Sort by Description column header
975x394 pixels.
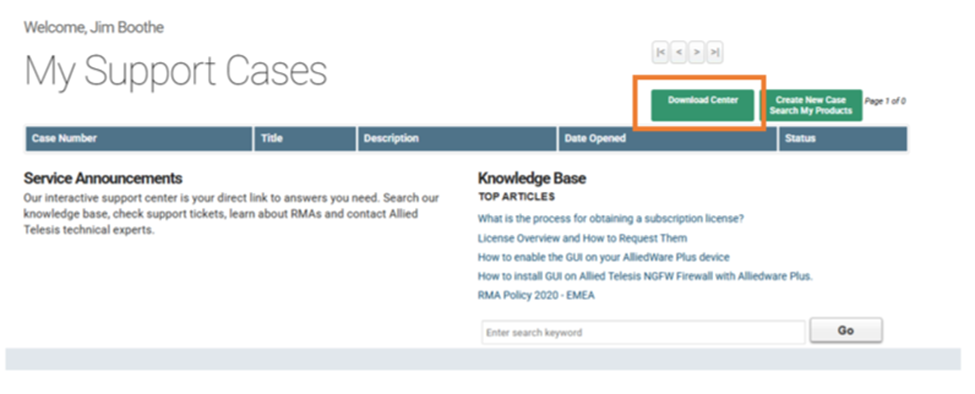pyautogui.click(x=457, y=139)
